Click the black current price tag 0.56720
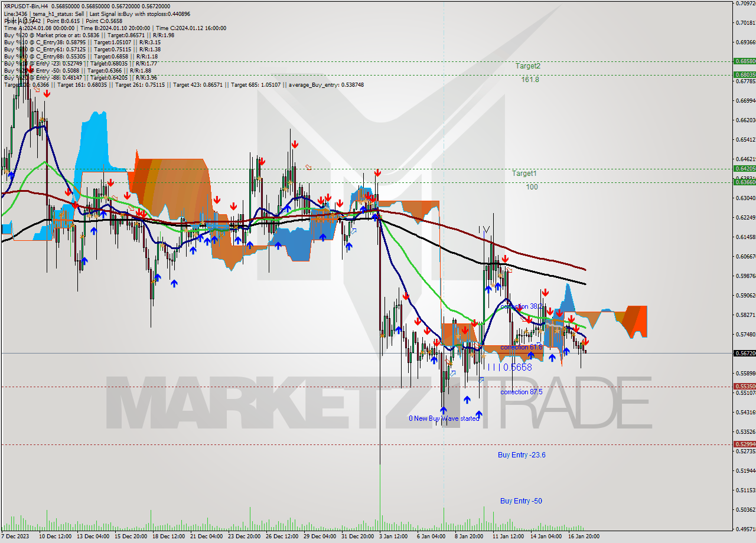The width and height of the screenshot is (756, 543). coord(744,353)
